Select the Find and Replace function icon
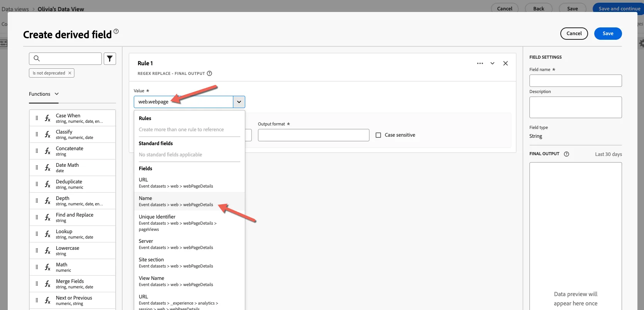Screen dimensions: 644x310 pyautogui.click(x=47, y=217)
